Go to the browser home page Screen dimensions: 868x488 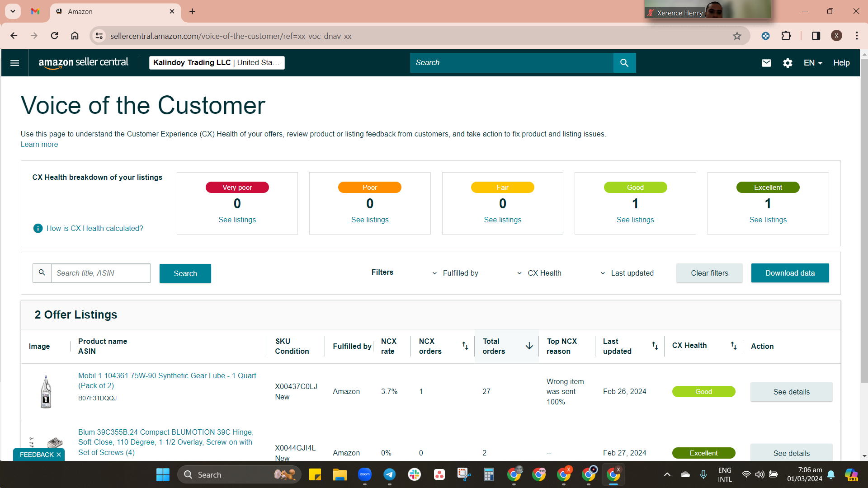pyautogui.click(x=75, y=36)
